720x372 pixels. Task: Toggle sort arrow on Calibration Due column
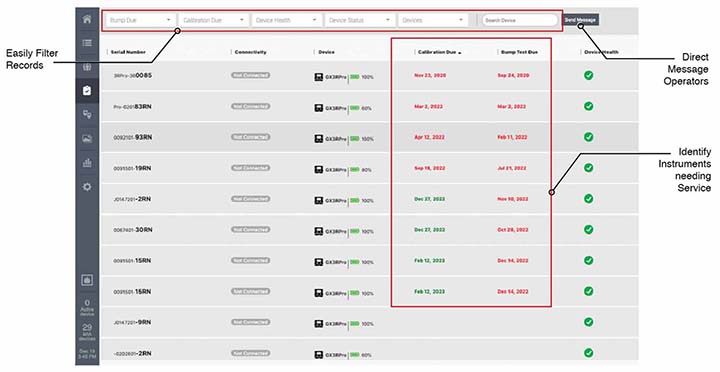coord(460,53)
